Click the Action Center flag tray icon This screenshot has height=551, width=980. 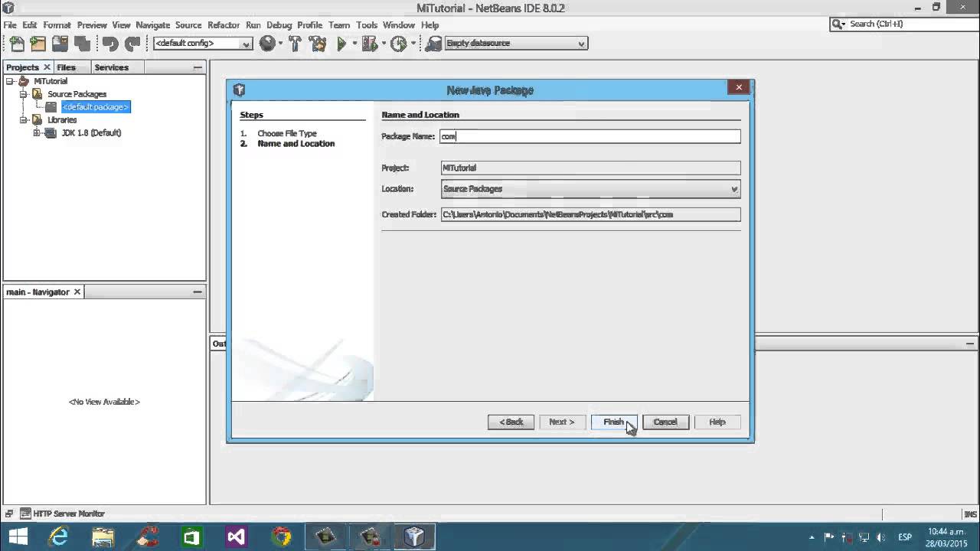pyautogui.click(x=829, y=537)
